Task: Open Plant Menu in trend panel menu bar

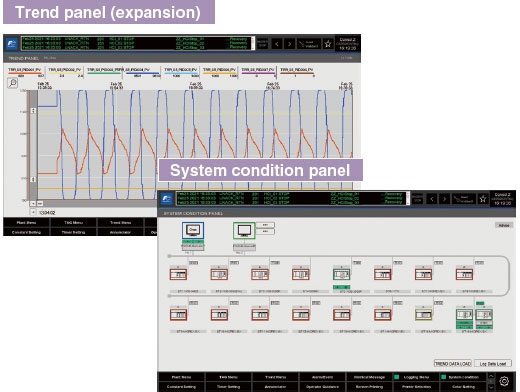Action: (26, 222)
